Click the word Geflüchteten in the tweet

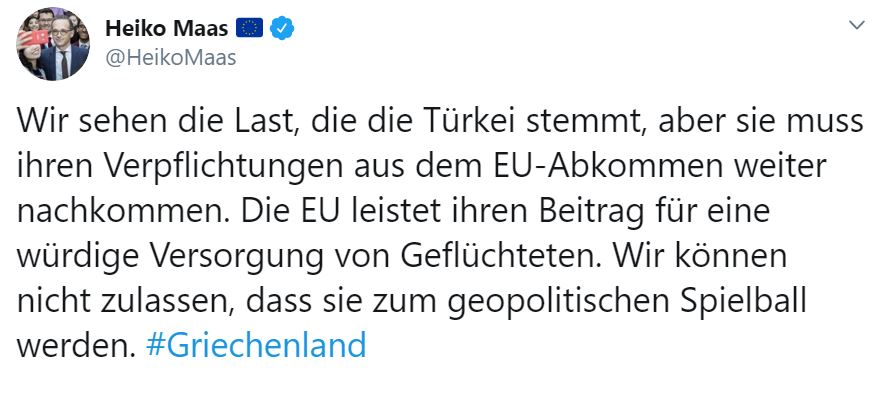[502, 256]
